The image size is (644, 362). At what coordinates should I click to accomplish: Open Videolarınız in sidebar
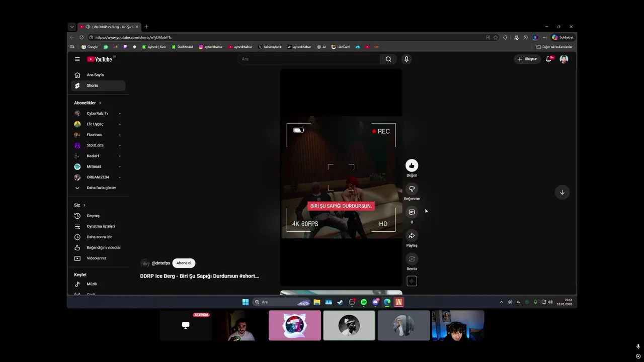98,258
